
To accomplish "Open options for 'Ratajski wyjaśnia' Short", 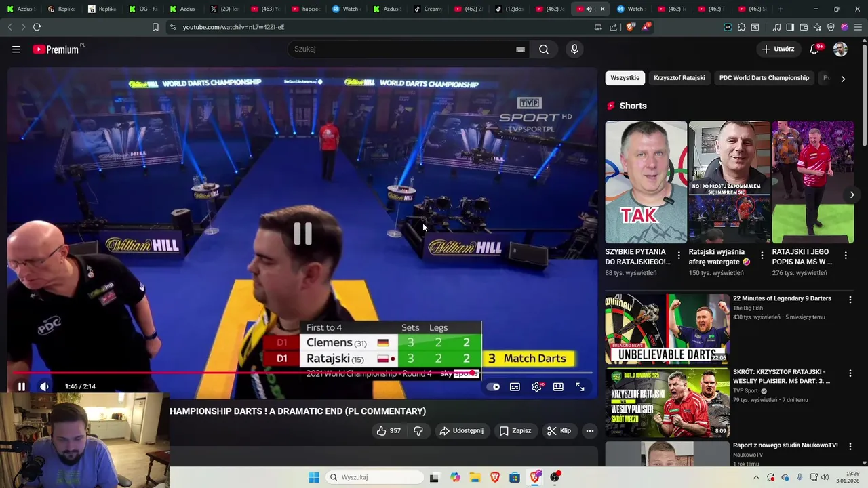I will [762, 256].
